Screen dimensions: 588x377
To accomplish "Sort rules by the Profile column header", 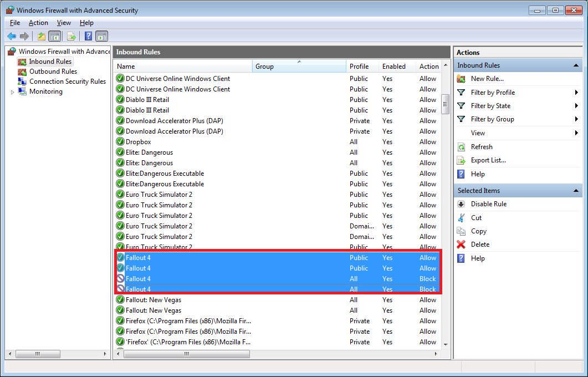I will pyautogui.click(x=362, y=67).
